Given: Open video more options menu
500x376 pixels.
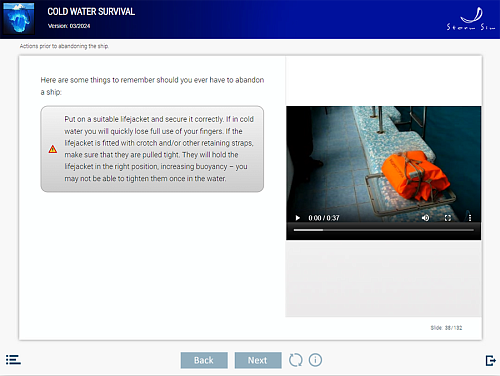Looking at the screenshot, I should pyautogui.click(x=470, y=218).
